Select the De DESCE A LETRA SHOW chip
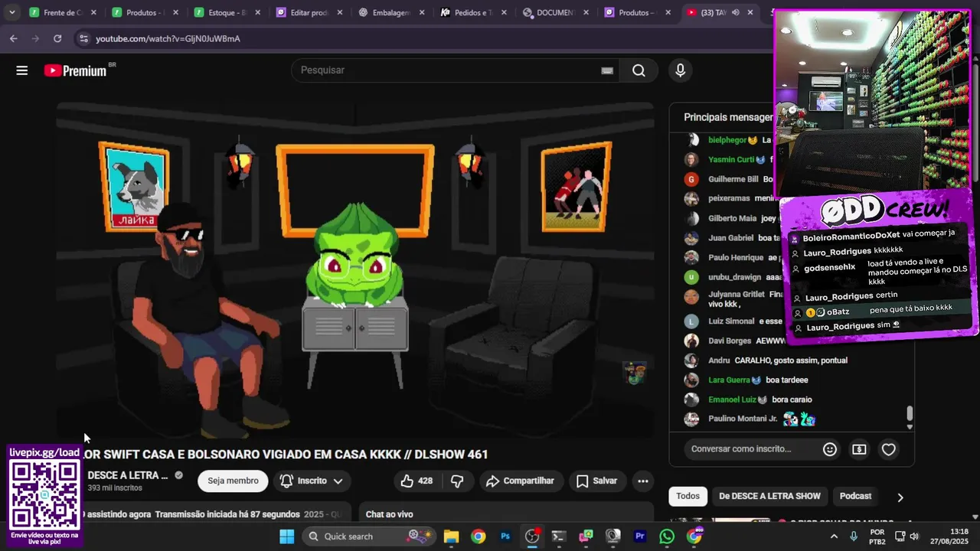Image resolution: width=980 pixels, height=551 pixels. [x=769, y=496]
